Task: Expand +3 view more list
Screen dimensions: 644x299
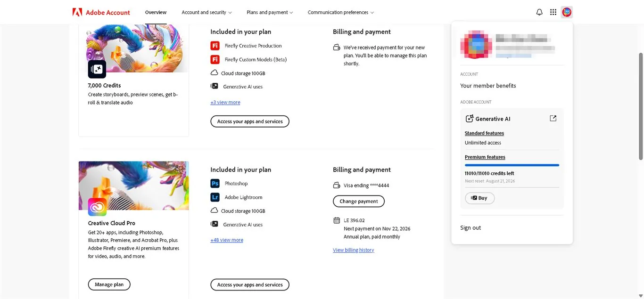Action: coord(225,102)
